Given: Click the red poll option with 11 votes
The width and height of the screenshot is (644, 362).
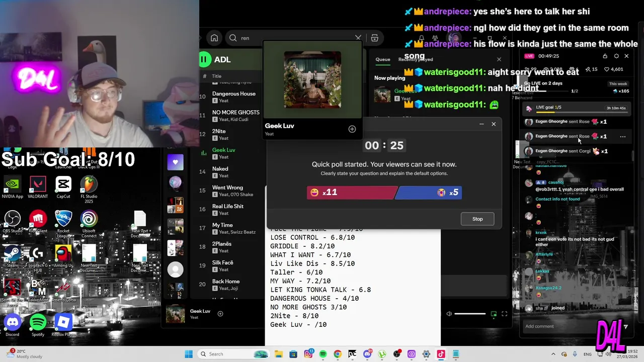Looking at the screenshot, I should point(352,192).
